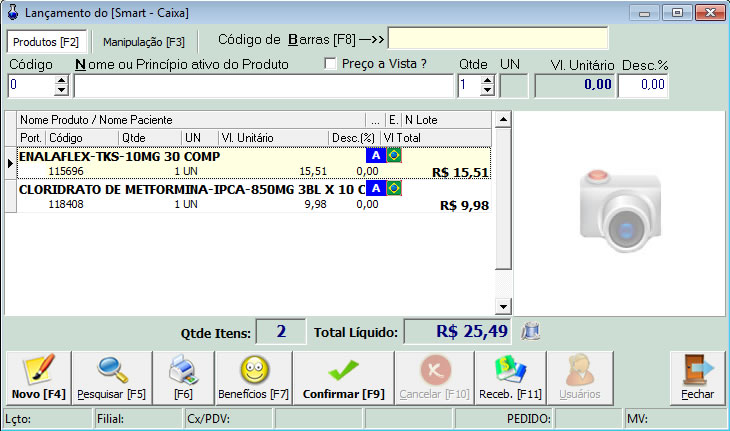Close the Lançamento window
Screen dimensions: 730x431
[710, 13]
